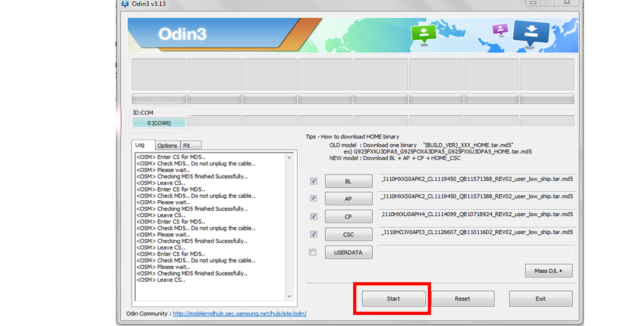644x326 pixels.
Task: Click the Odin3 logo in banner
Action: pyautogui.click(x=182, y=34)
